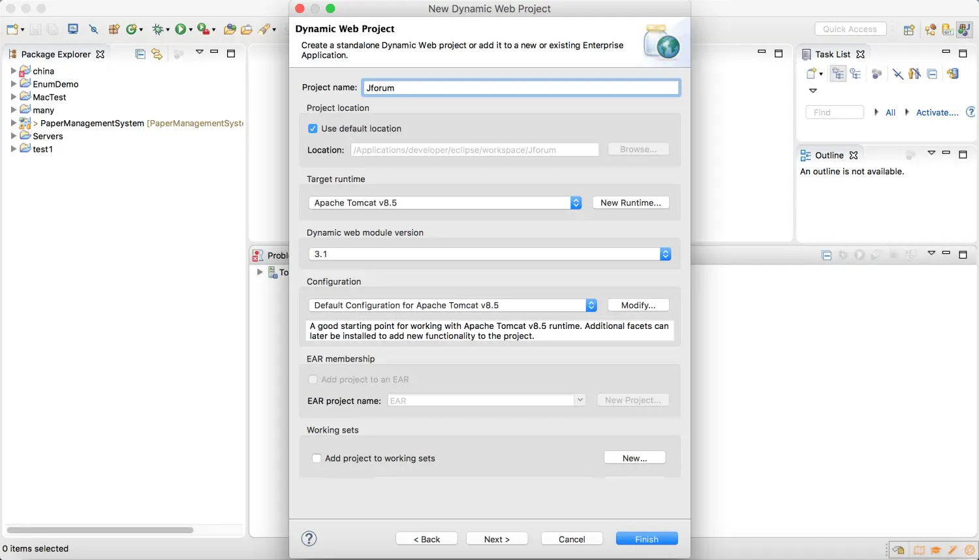Click the Activate... link in Task List
The image size is (979, 560).
pyautogui.click(x=937, y=113)
